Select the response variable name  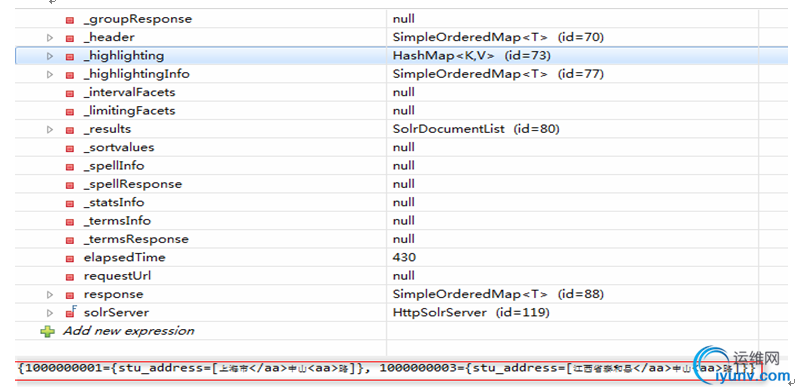(x=113, y=295)
